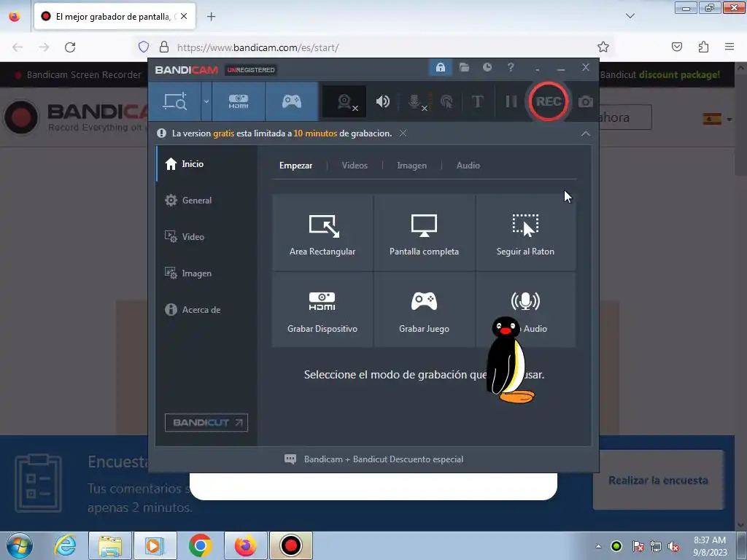
Task: Select HDMI device recording mode in toolbar
Action: pos(239,101)
